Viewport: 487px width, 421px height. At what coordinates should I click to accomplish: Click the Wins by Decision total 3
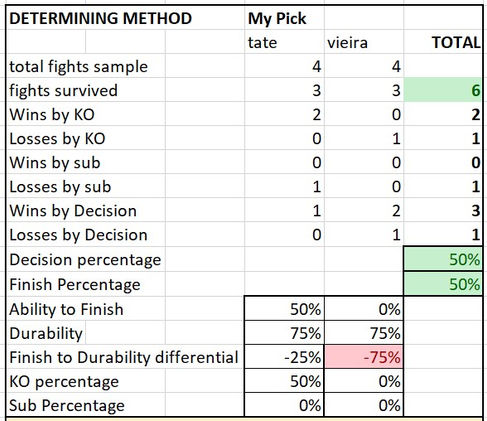click(x=443, y=210)
